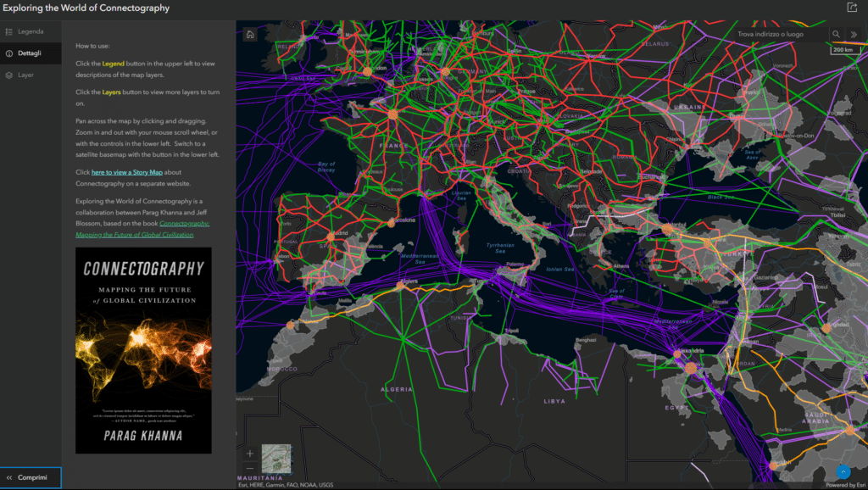868x490 pixels.
Task: Click the 'Bay of Biscay' label
Action: pos(326,167)
